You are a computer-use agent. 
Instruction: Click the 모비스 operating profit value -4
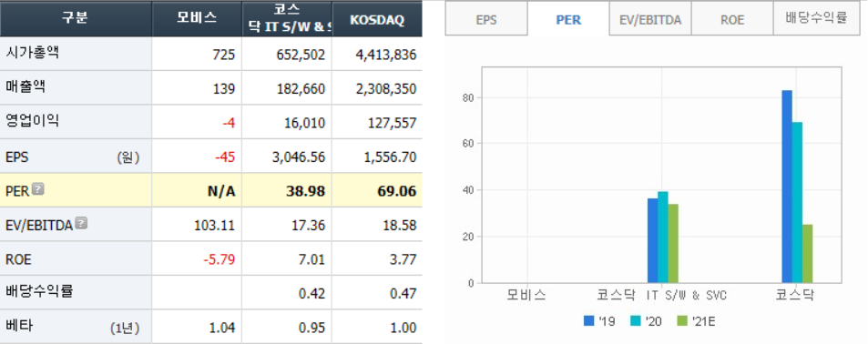[229, 124]
